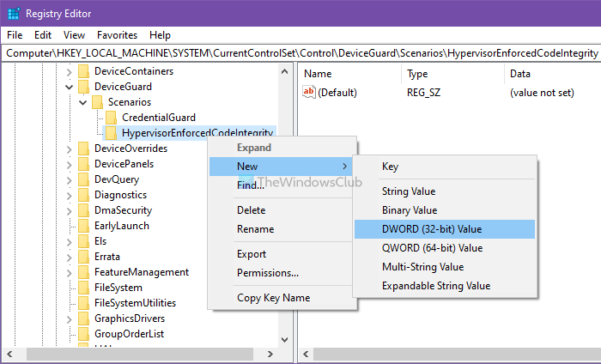Click the DeviceGuard folder icon
Image resolution: width=601 pixels, height=364 pixels.
[83, 87]
